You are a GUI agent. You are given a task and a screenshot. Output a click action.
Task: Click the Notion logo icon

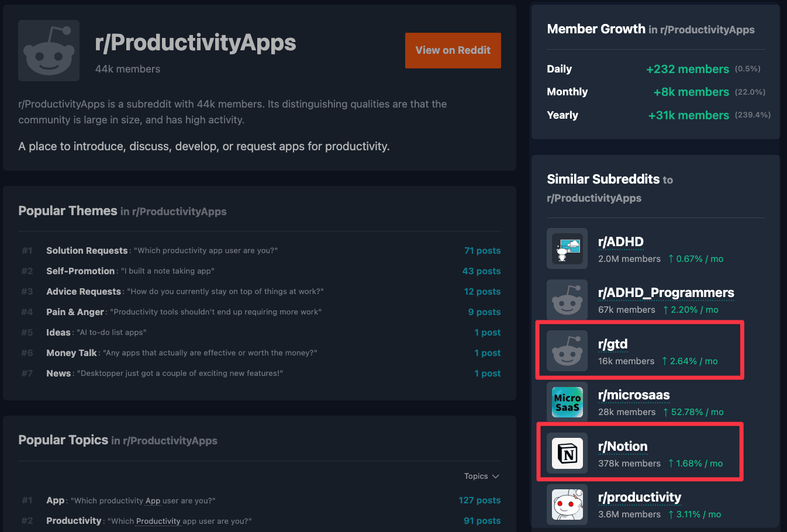(x=567, y=453)
